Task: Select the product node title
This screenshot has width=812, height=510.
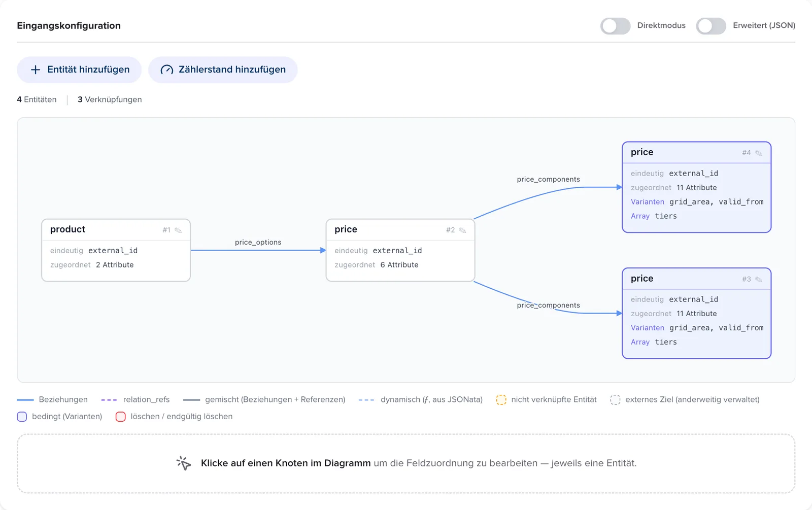Action: coord(68,229)
